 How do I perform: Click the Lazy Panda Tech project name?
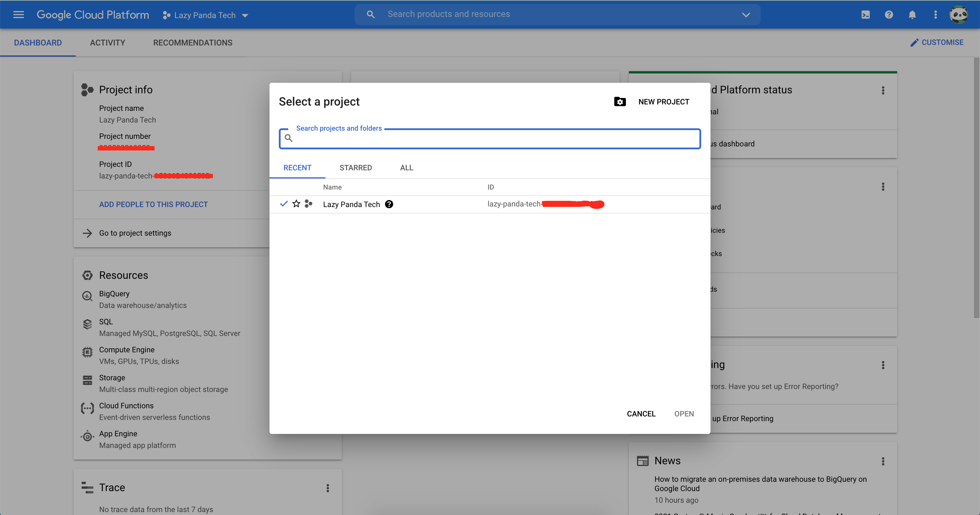pyautogui.click(x=351, y=204)
